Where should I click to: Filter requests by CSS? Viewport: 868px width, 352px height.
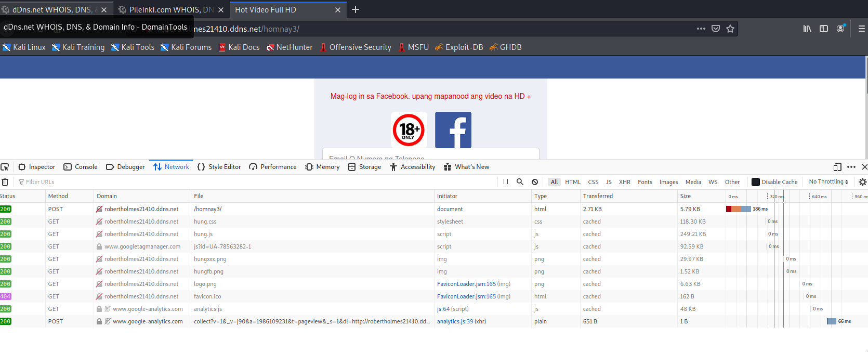point(594,182)
